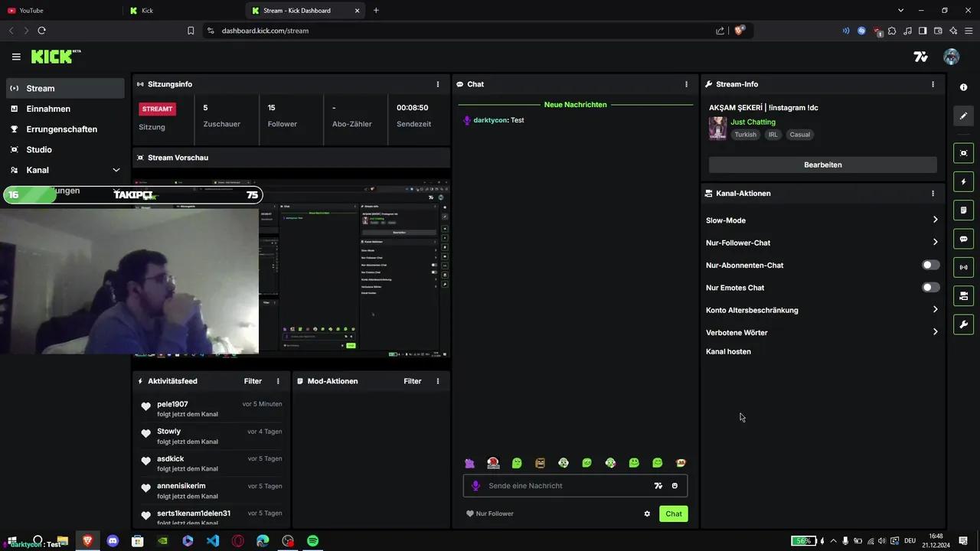Screen dimensions: 980x551
Task: Click the green Chat send button
Action: tap(674, 514)
